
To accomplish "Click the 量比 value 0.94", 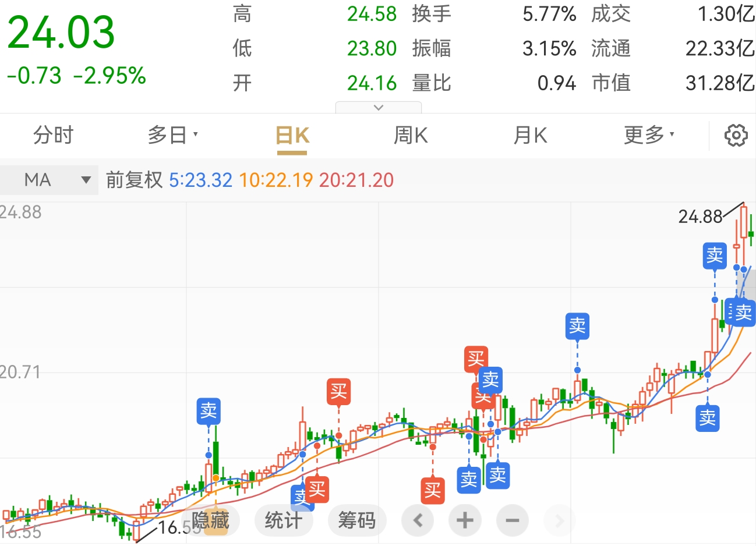I will pyautogui.click(x=556, y=83).
